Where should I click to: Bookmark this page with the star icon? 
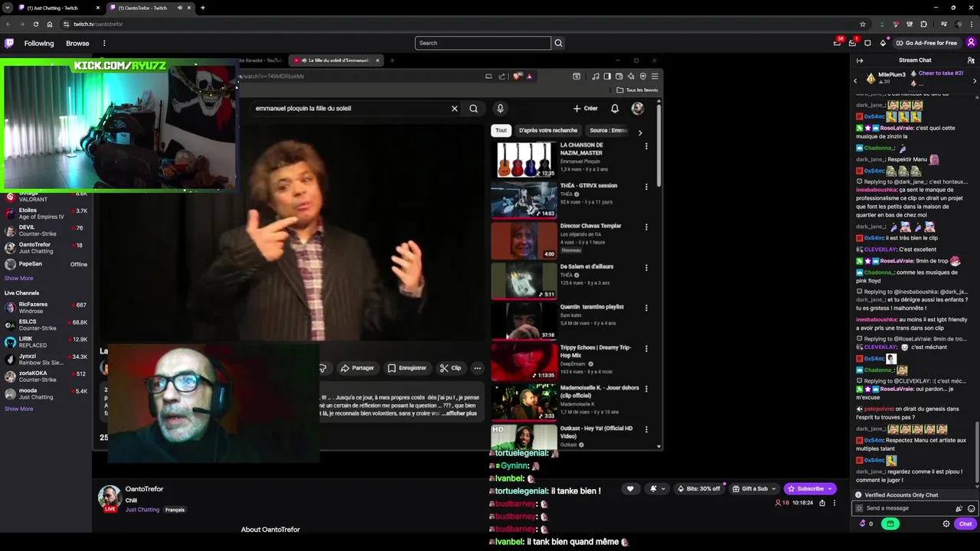pyautogui.click(x=863, y=24)
